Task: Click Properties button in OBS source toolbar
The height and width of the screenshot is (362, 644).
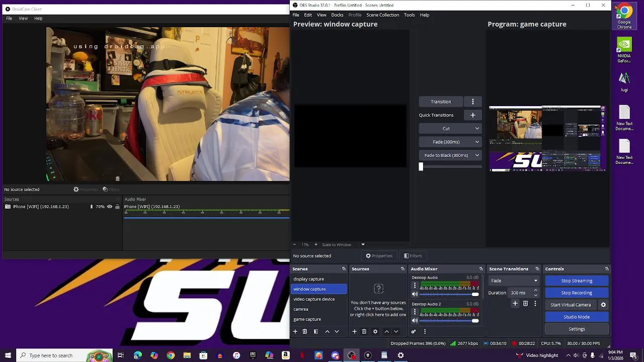Action: (379, 256)
